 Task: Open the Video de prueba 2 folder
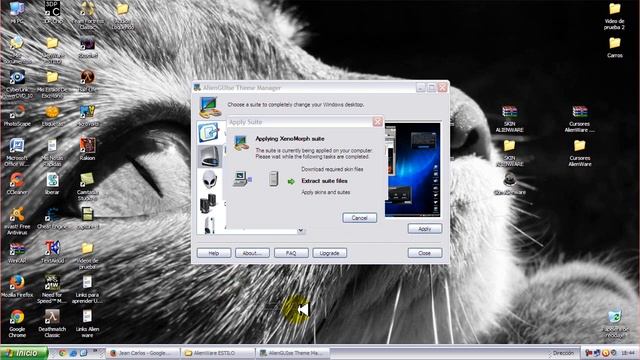(x=614, y=17)
